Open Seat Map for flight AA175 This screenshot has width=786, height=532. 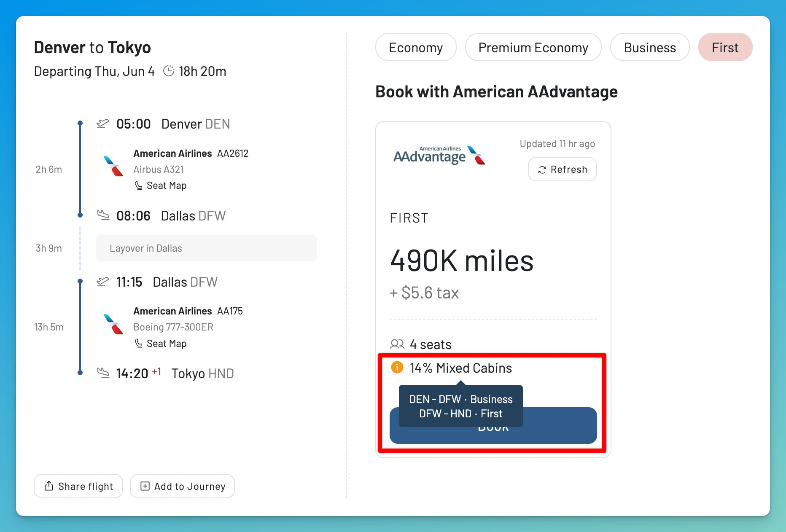point(160,344)
